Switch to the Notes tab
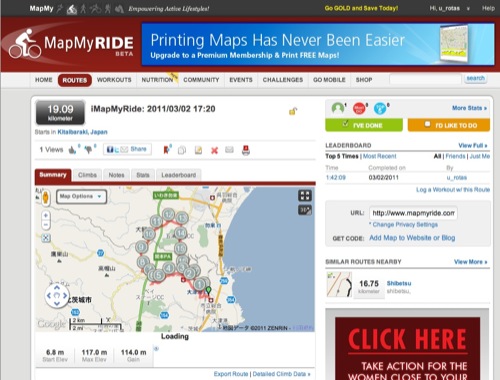 pyautogui.click(x=116, y=175)
